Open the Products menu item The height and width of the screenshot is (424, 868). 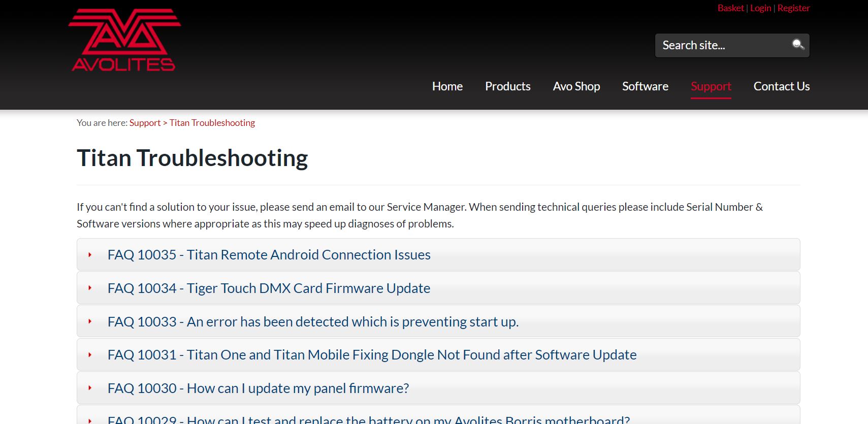[x=507, y=86]
